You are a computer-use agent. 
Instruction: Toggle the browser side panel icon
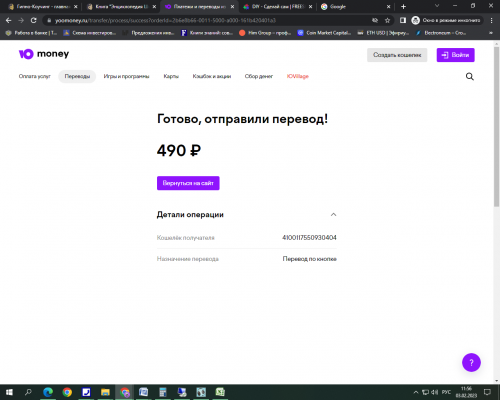[403, 20]
